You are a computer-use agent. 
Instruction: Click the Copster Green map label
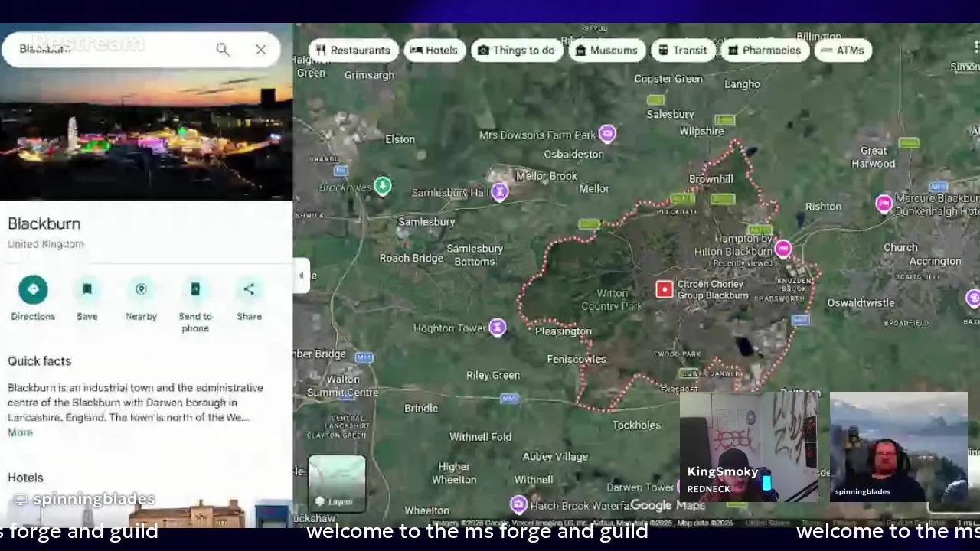[668, 79]
